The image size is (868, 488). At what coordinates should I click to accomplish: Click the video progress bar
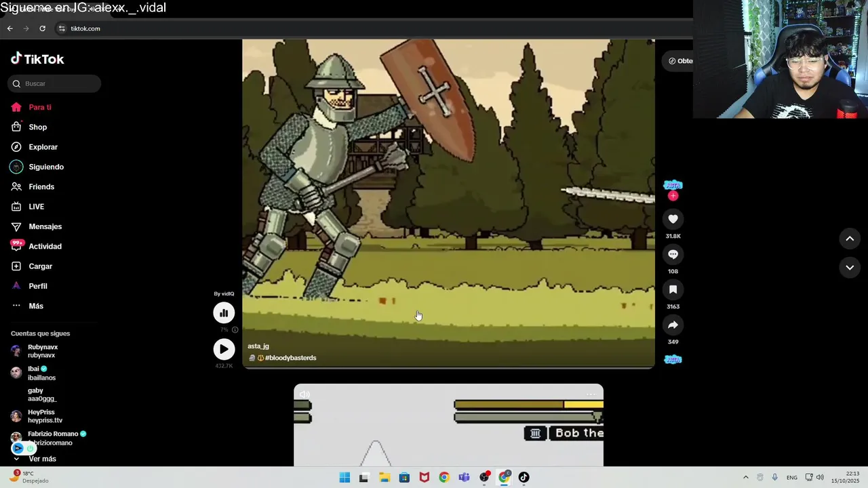[448, 367]
